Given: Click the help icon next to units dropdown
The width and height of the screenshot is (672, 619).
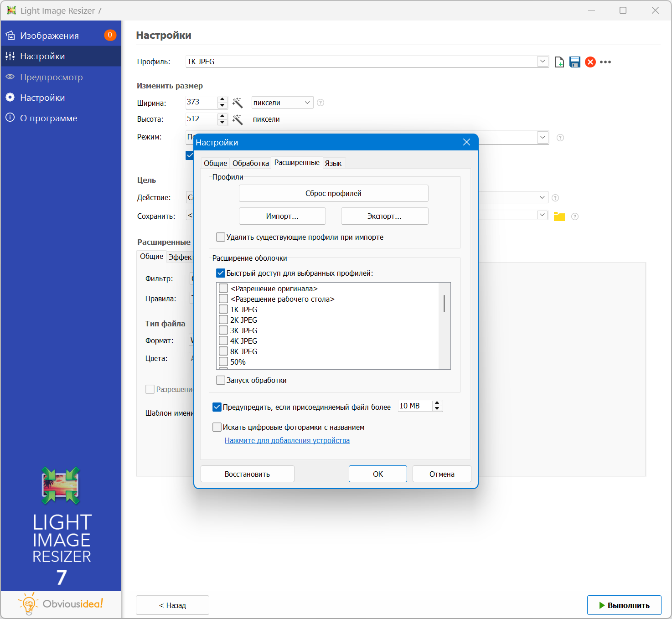Looking at the screenshot, I should click(x=320, y=103).
